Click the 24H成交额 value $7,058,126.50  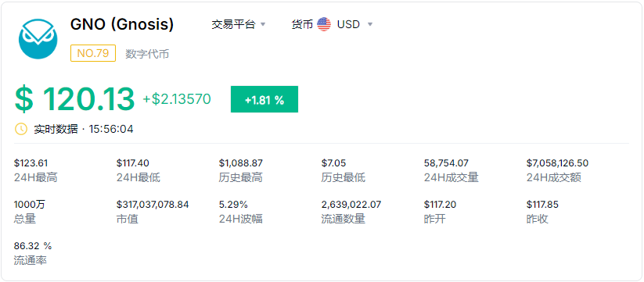tap(557, 163)
